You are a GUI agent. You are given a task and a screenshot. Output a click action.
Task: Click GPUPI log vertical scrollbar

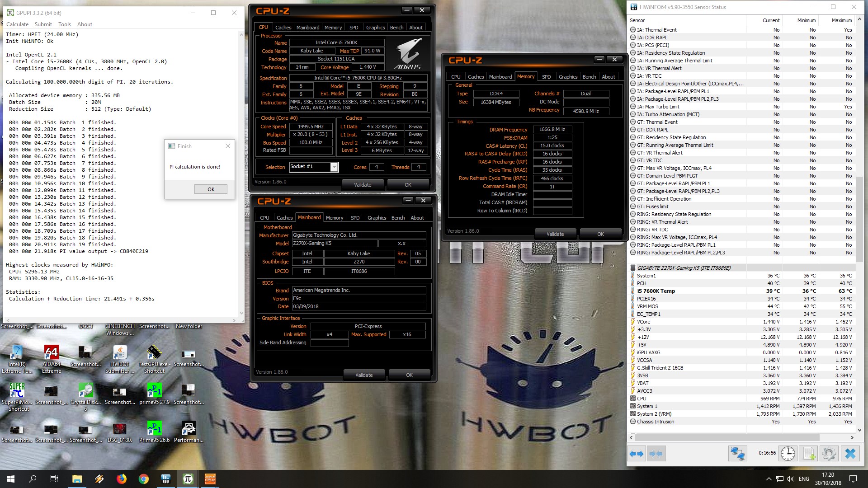tap(241, 174)
